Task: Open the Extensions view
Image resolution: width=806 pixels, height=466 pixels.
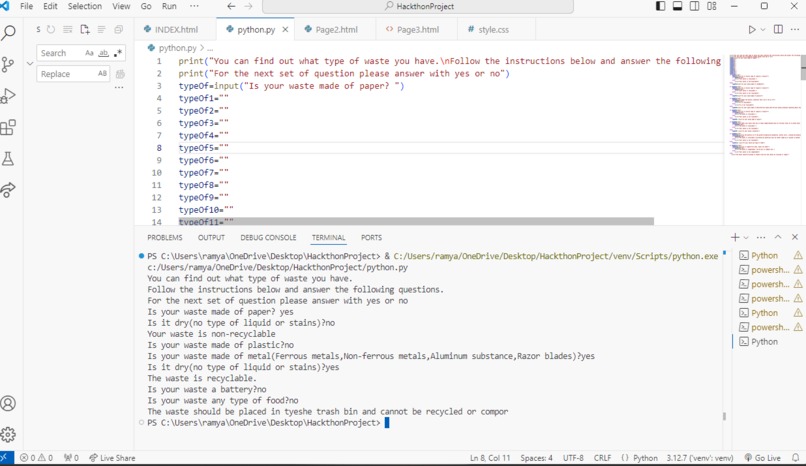Action: coord(8,127)
